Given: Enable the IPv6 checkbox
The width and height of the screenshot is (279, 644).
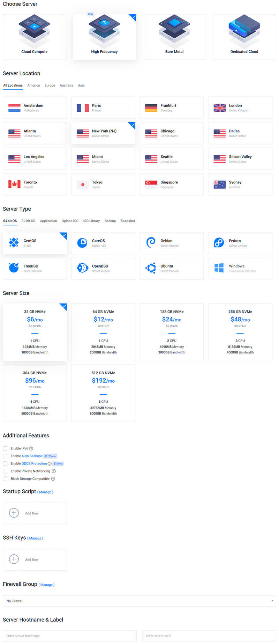Looking at the screenshot, I should tap(5, 448).
